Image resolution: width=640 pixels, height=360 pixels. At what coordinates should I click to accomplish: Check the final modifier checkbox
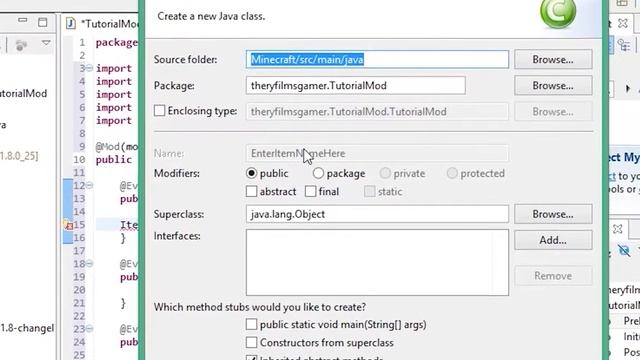311,191
